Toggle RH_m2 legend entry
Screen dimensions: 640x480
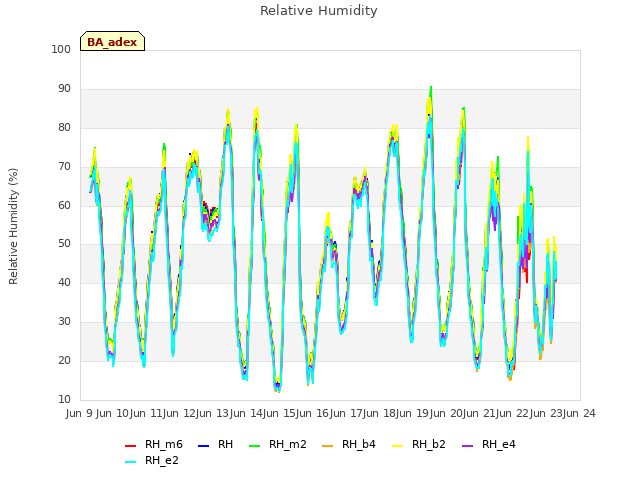[x=278, y=444]
